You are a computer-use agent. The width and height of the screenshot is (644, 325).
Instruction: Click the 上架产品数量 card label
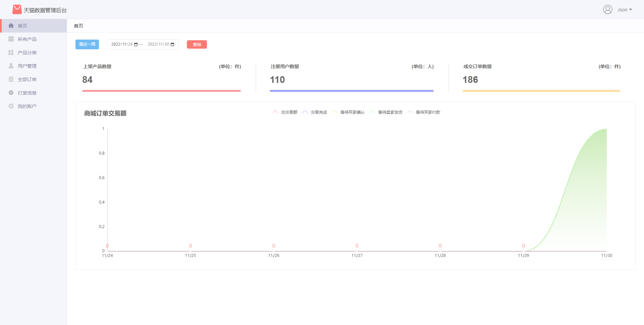coord(97,66)
